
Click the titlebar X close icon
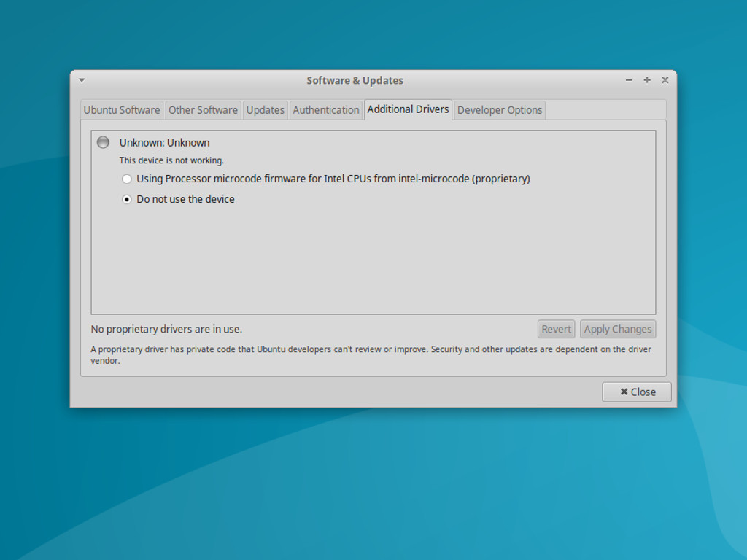click(x=665, y=80)
